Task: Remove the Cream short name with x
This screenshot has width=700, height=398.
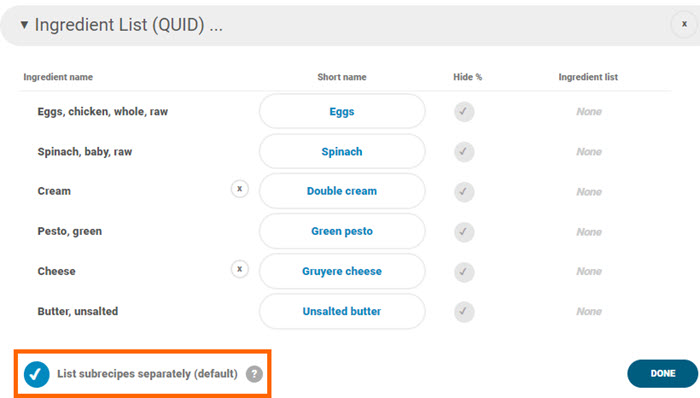Action: point(240,189)
